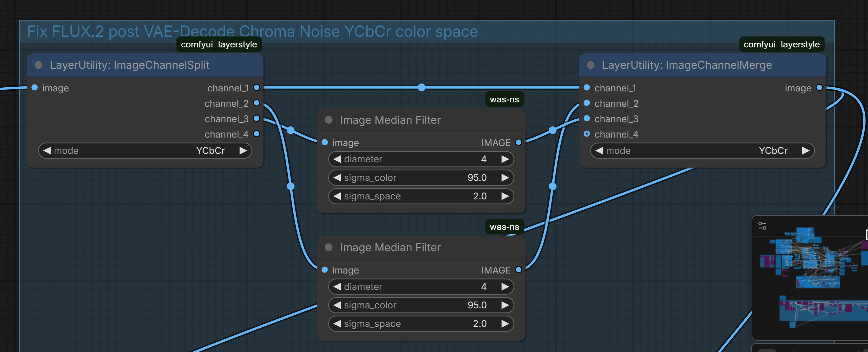Collapse the upper Image Median Filter node

[x=329, y=120]
